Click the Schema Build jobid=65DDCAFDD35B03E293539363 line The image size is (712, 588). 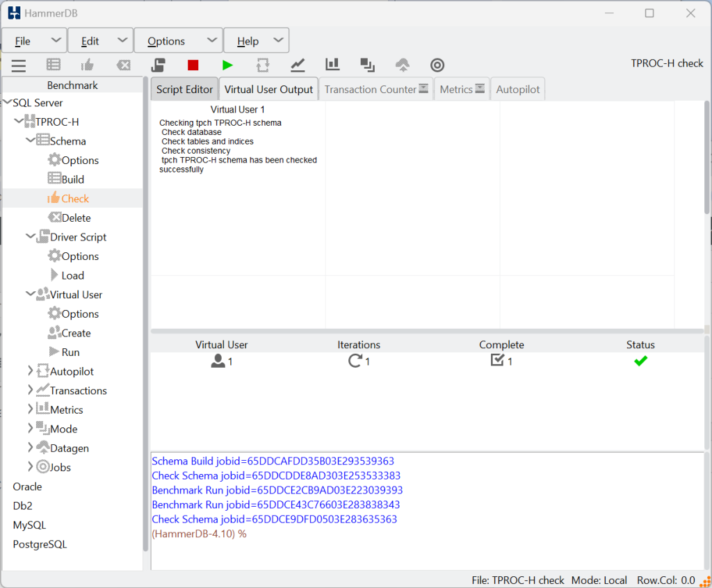tap(273, 461)
